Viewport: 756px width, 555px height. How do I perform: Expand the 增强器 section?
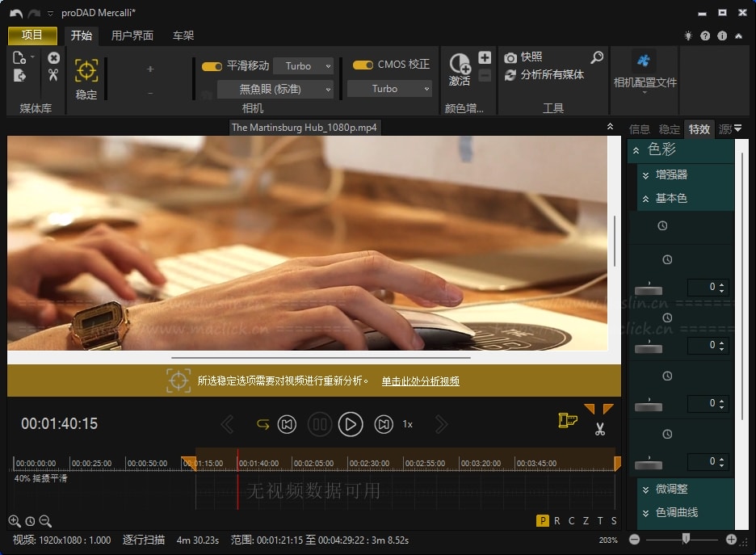coord(645,175)
